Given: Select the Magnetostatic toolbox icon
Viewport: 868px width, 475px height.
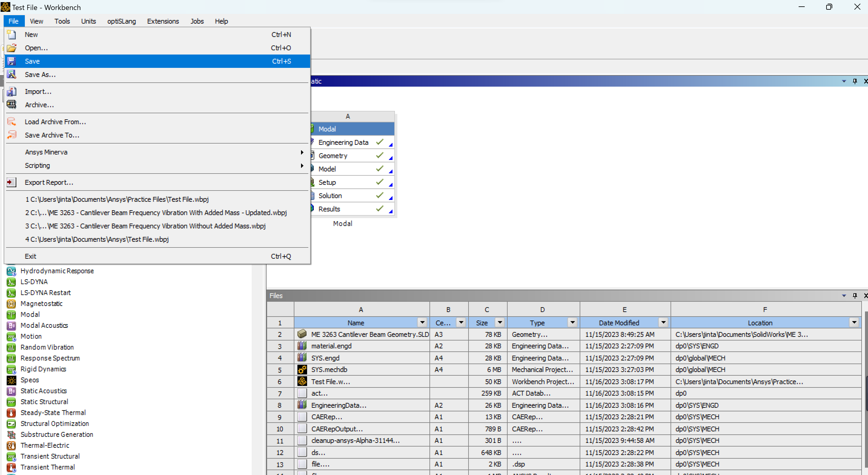Looking at the screenshot, I should coord(11,304).
